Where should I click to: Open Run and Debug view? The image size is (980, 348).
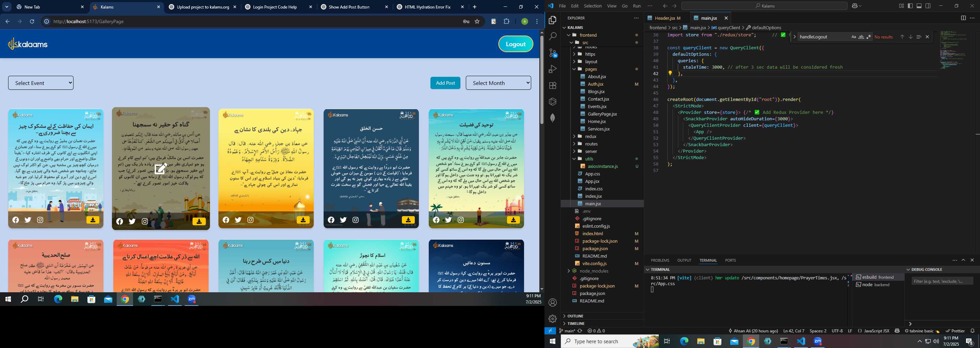(x=552, y=69)
